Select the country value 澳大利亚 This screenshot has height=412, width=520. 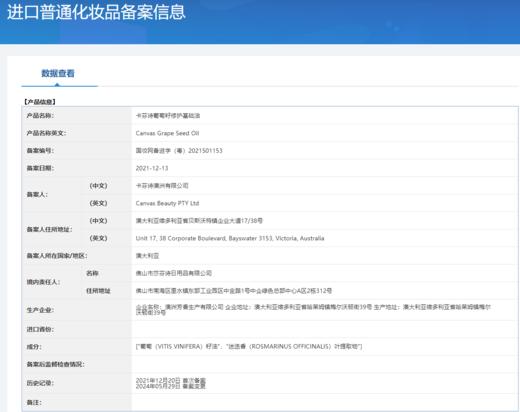tap(147, 256)
